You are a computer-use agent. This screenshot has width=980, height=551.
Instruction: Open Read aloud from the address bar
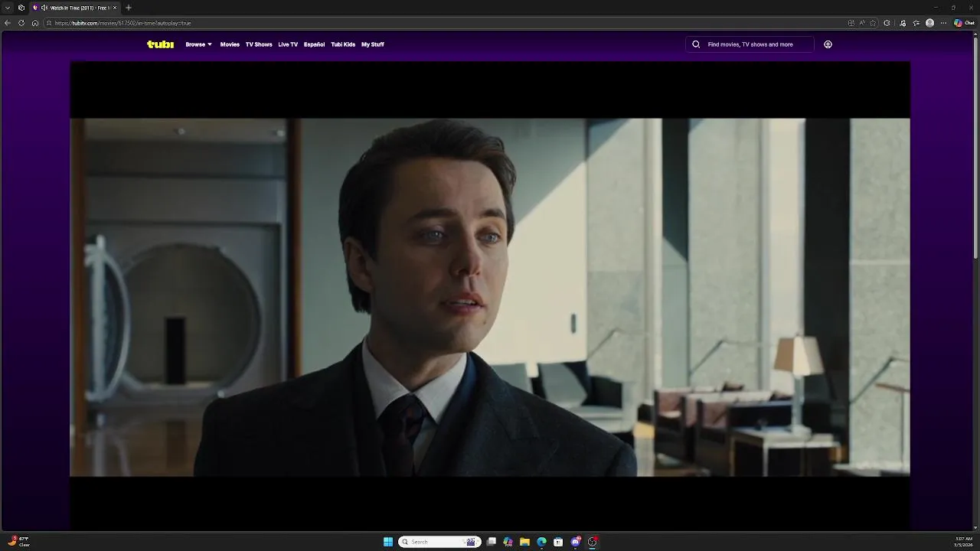coord(862,23)
